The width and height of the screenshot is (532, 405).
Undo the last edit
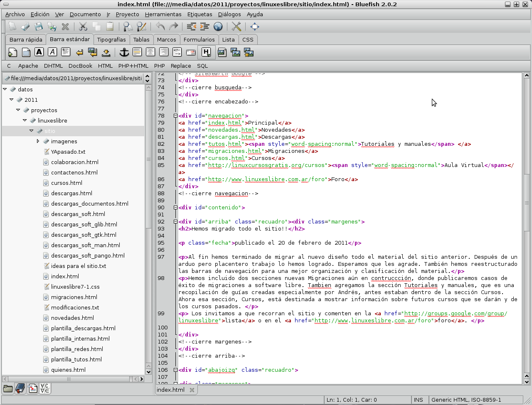tap(161, 27)
